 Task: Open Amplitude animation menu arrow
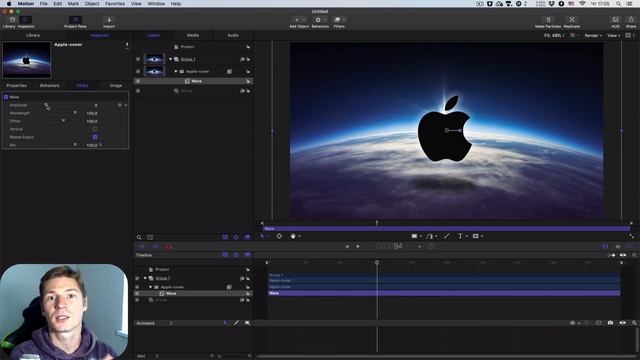point(126,105)
